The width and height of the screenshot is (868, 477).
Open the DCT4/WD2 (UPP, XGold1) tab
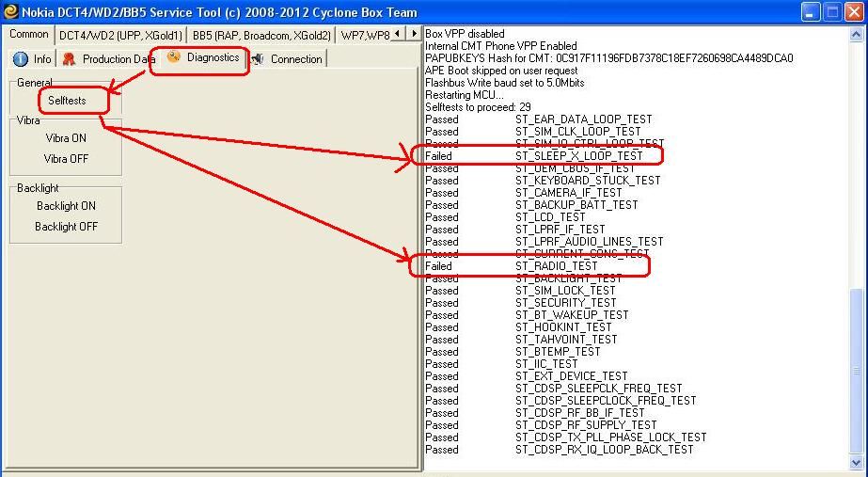120,36
